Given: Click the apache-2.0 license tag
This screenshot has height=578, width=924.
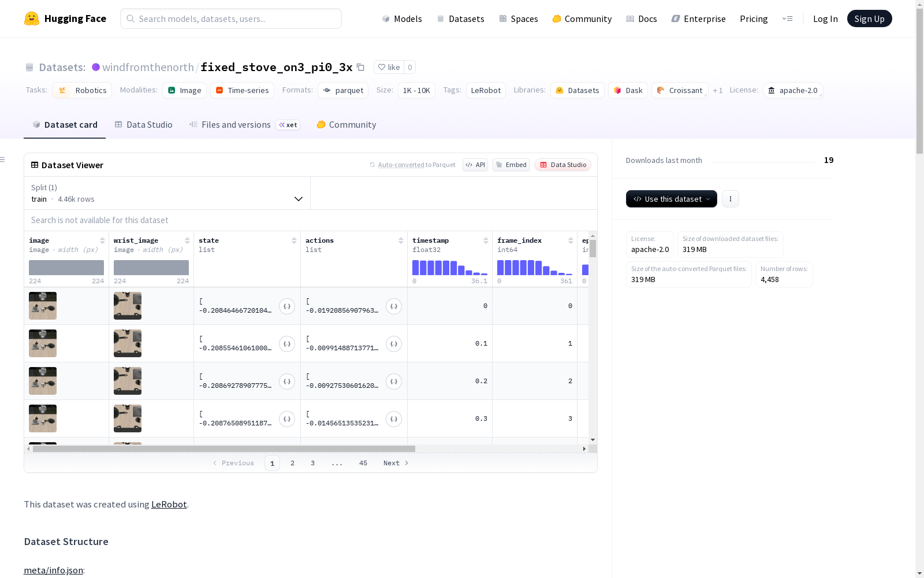Looking at the screenshot, I should coord(793,90).
